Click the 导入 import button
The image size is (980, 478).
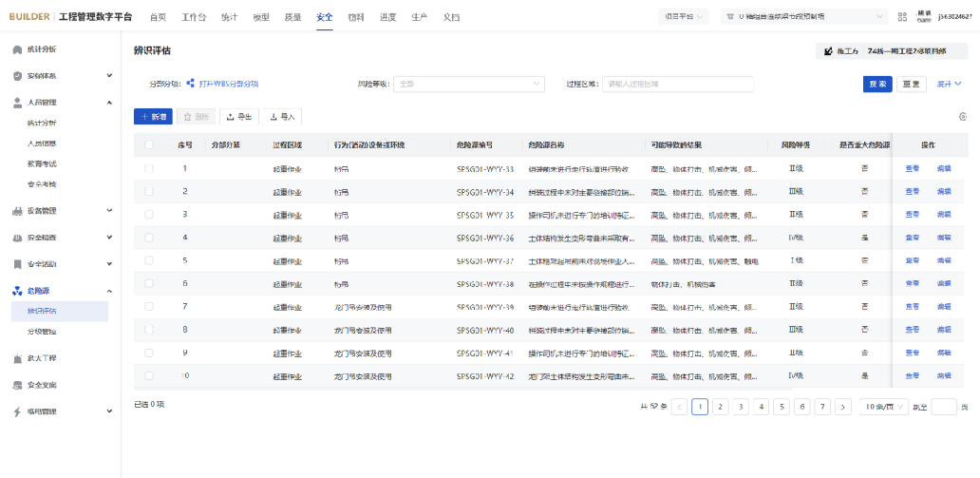point(282,116)
